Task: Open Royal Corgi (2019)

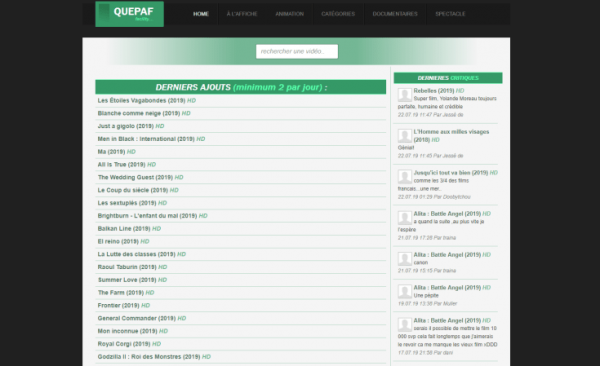Action: [129, 344]
